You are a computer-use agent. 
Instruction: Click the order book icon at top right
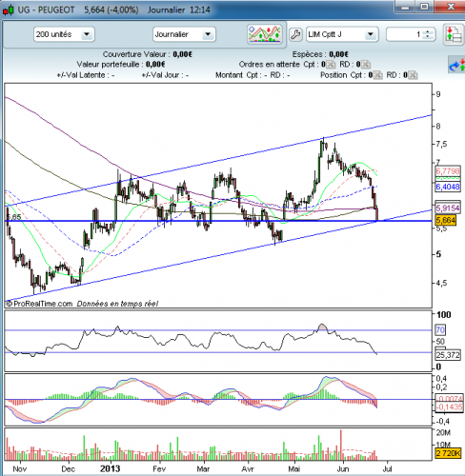[x=454, y=35]
